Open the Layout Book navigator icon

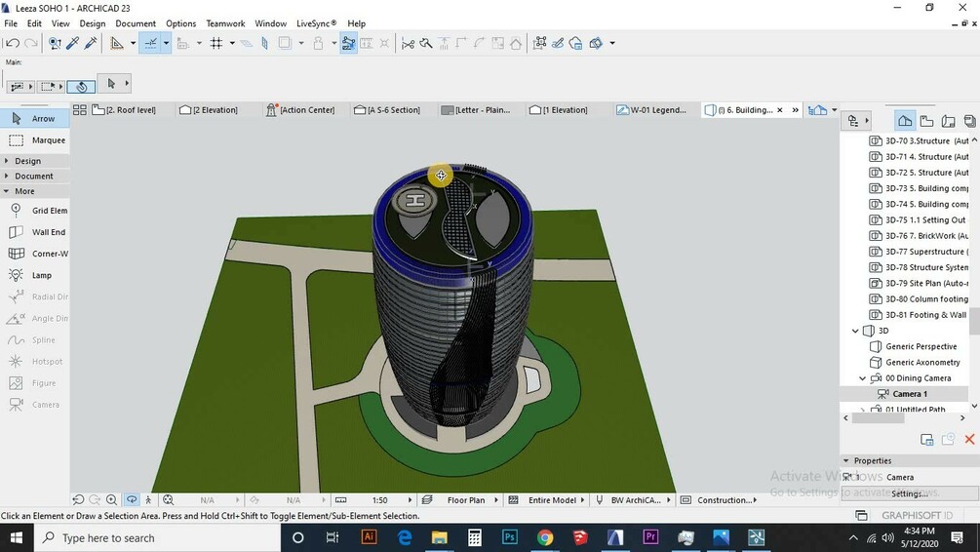pos(948,121)
